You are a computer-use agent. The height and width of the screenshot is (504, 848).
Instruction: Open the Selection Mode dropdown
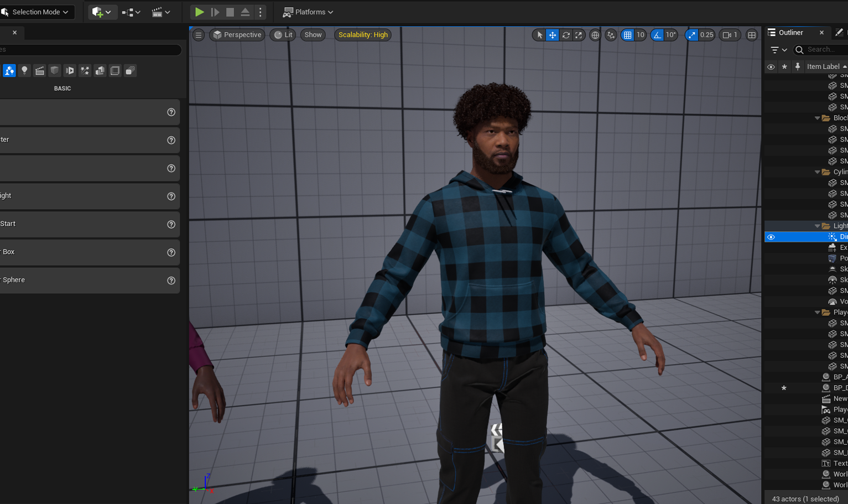[x=36, y=12]
